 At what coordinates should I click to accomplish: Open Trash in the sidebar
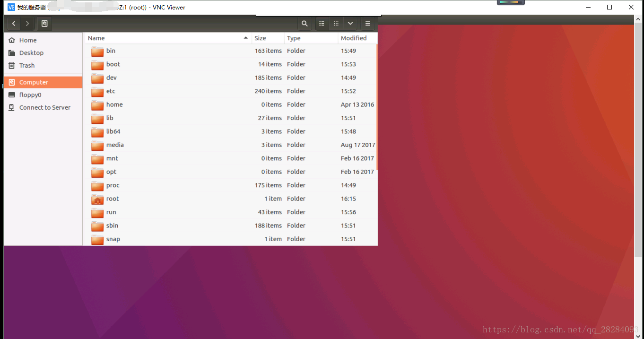(x=43, y=65)
